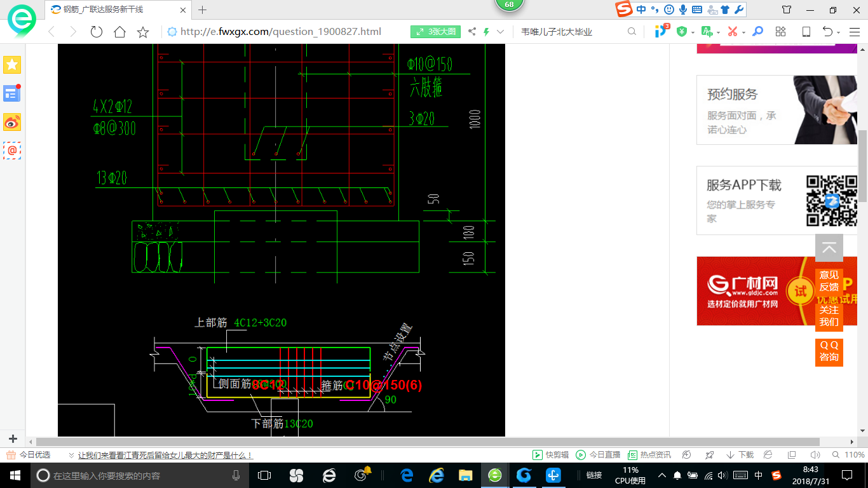Bookmark this page with the star

143,32
